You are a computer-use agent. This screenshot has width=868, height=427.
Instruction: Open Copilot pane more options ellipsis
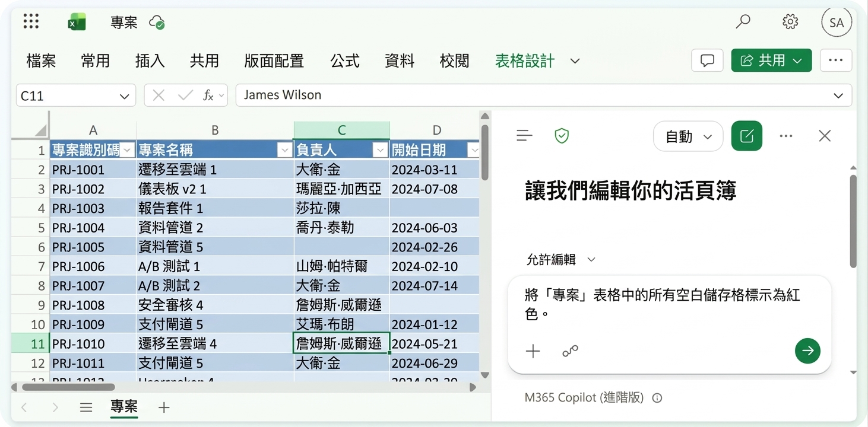786,136
